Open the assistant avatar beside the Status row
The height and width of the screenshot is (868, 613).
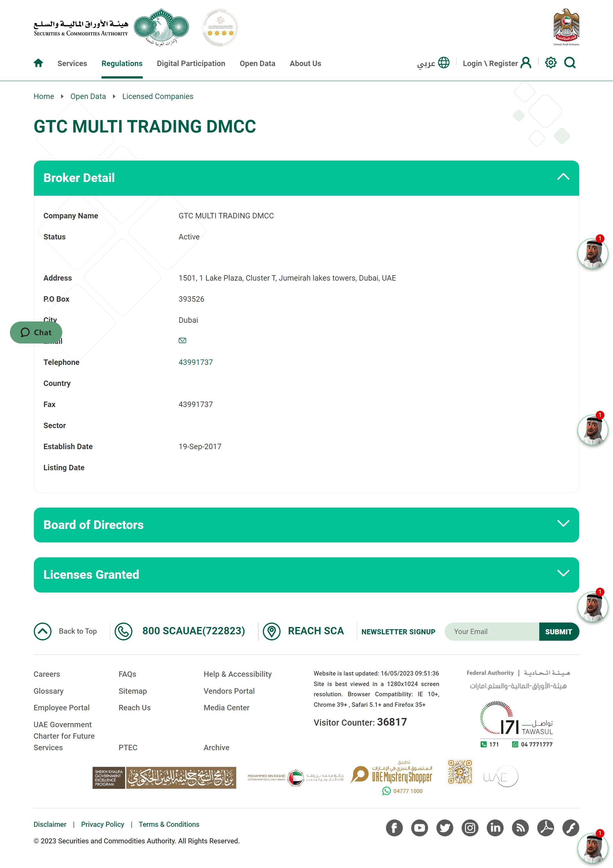[593, 253]
